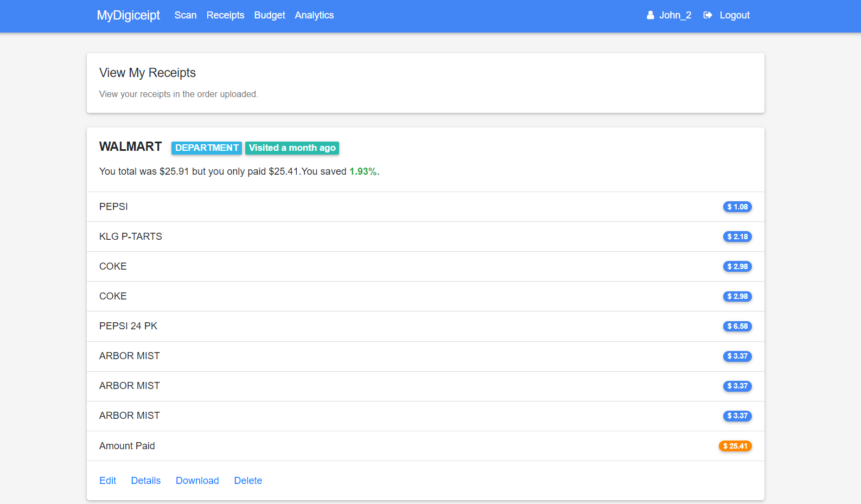Click the orange $ 25.41 amount badge
Screen dimensions: 861x504
click(x=735, y=446)
